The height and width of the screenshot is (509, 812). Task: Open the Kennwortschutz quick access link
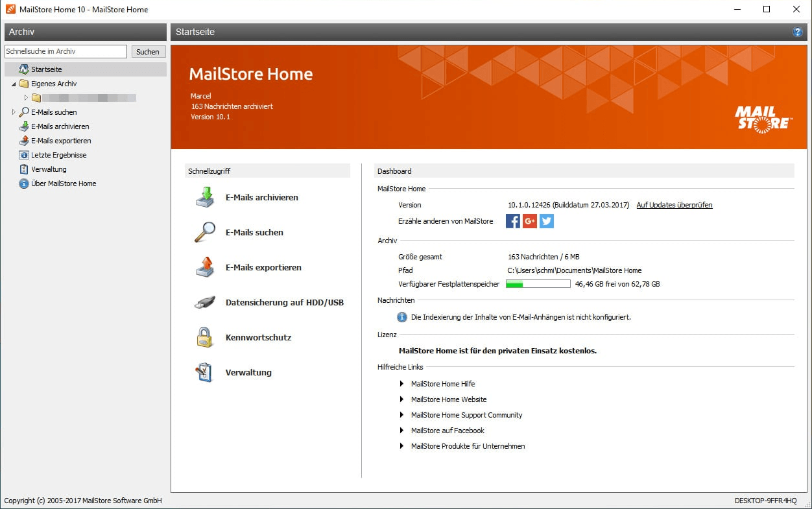click(x=259, y=337)
